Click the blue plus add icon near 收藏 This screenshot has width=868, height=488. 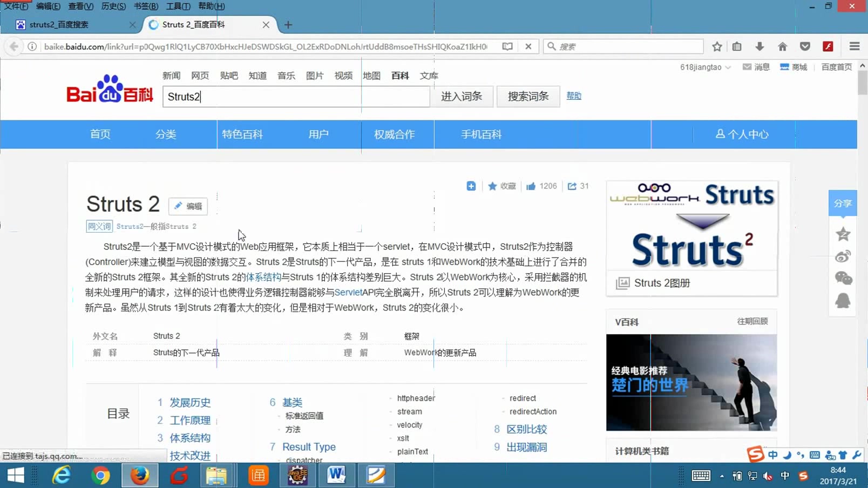point(471,186)
